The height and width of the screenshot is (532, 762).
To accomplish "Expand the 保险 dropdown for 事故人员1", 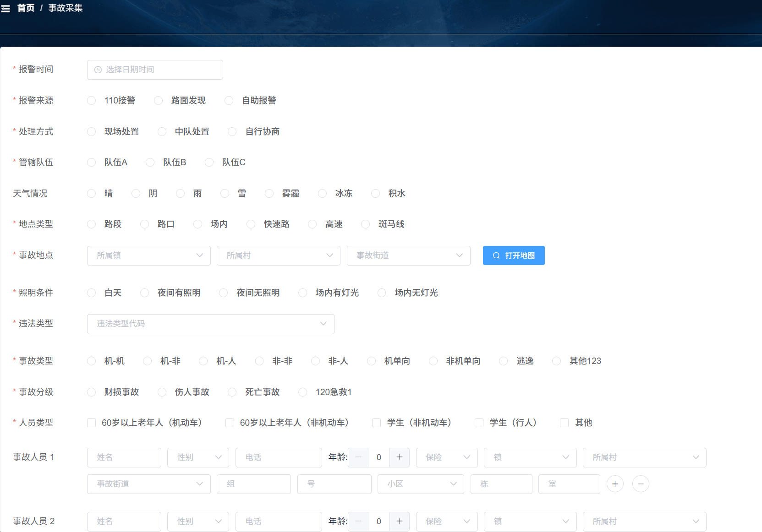I will (x=446, y=457).
